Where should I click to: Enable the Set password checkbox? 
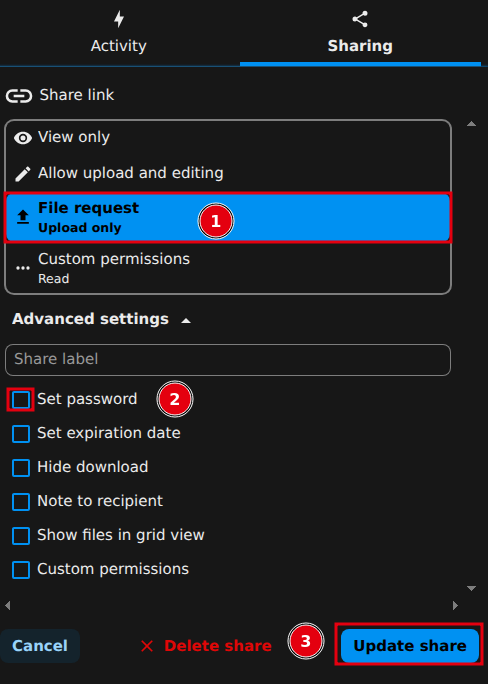21,400
